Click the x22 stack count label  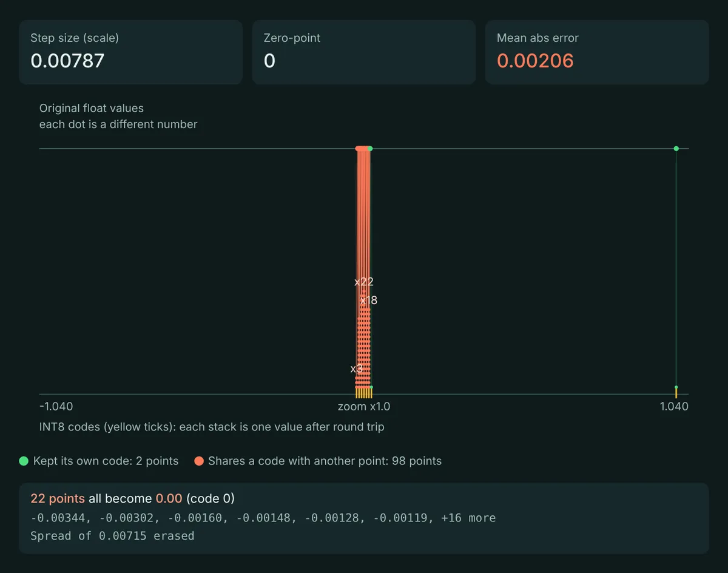click(x=364, y=282)
